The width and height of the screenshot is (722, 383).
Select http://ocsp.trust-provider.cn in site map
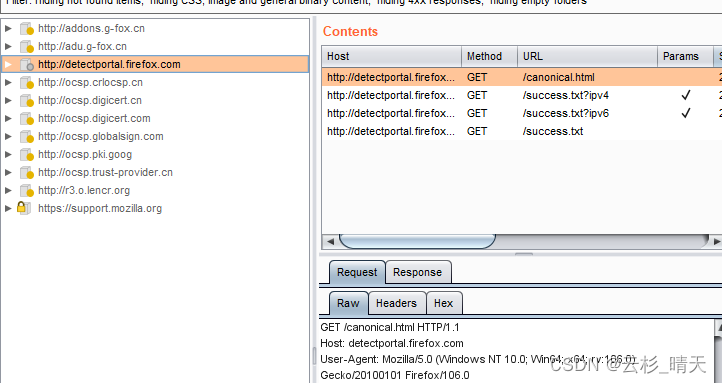[x=105, y=172]
